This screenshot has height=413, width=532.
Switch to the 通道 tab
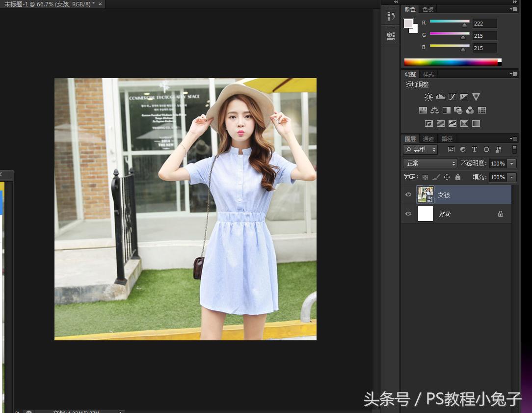coord(428,139)
